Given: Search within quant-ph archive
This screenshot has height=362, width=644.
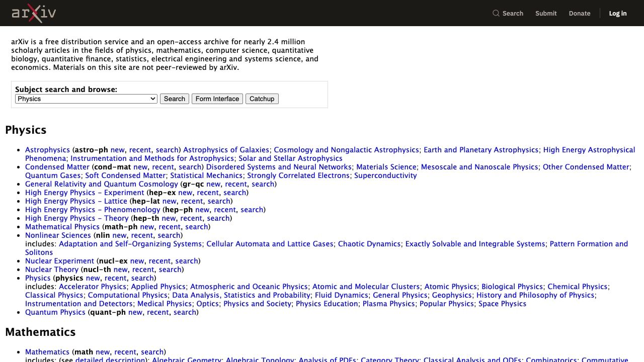Looking at the screenshot, I should coord(185,312).
